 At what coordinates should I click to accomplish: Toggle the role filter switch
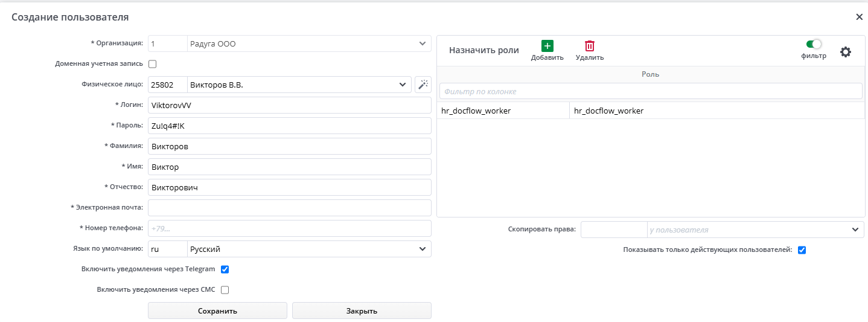coord(814,43)
